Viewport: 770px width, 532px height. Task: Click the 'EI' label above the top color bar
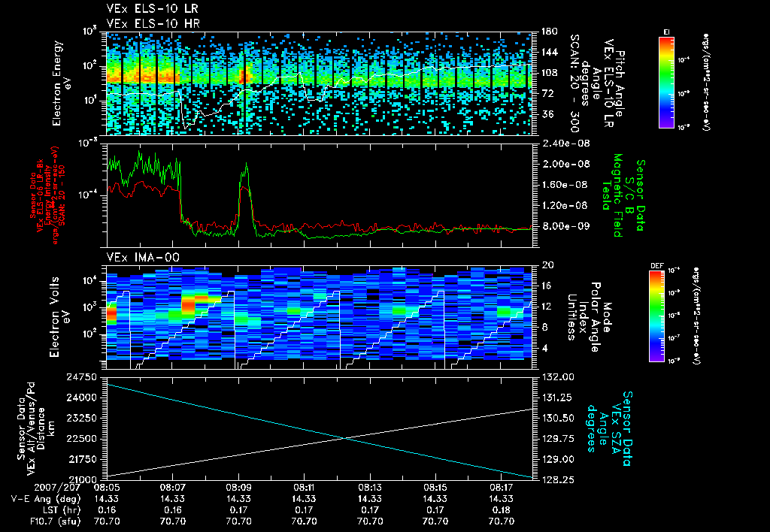666,32
